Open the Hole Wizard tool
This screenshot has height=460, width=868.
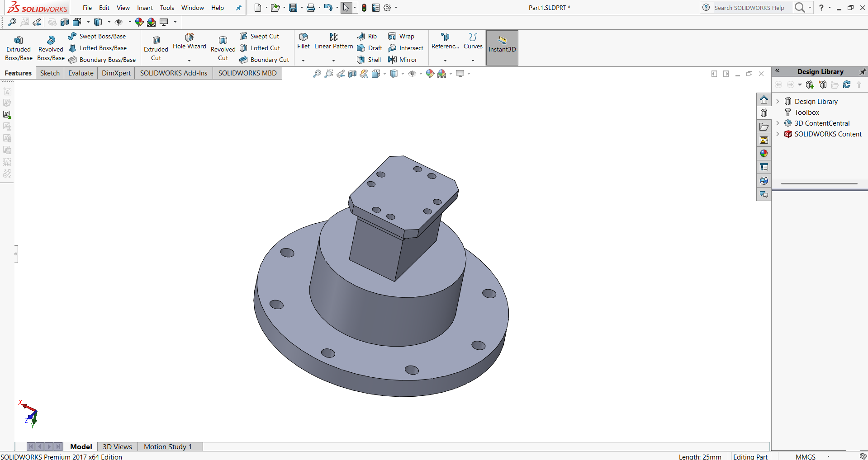[189, 42]
